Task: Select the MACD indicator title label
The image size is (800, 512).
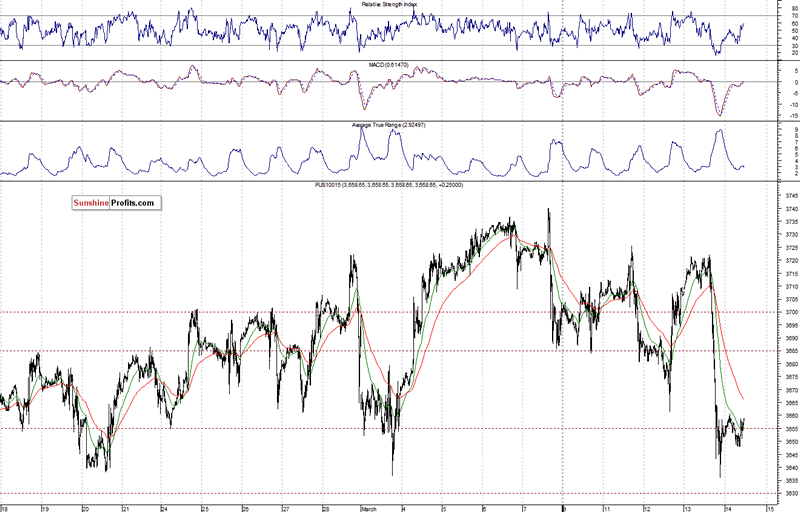Action: pos(388,65)
